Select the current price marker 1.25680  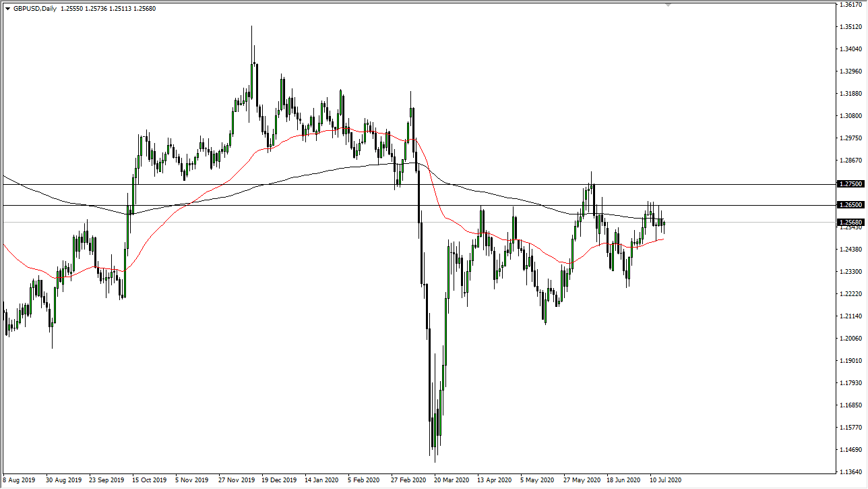(850, 222)
